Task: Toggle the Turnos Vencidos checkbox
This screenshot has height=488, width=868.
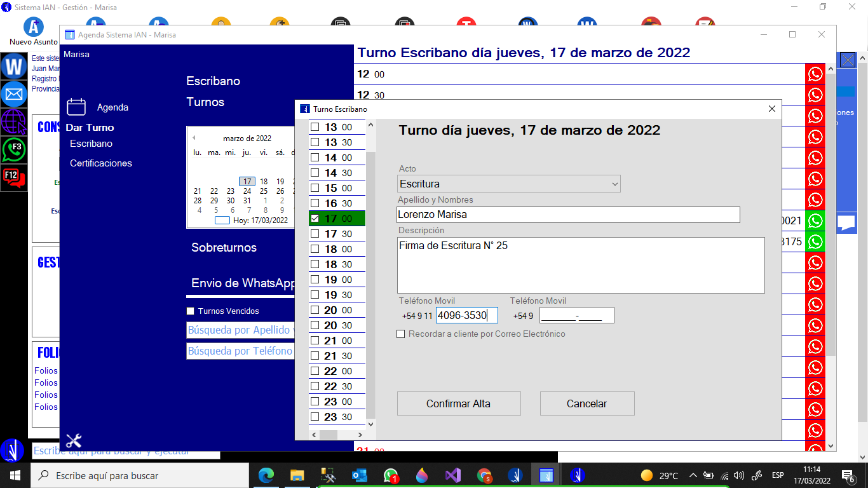Action: click(x=190, y=311)
